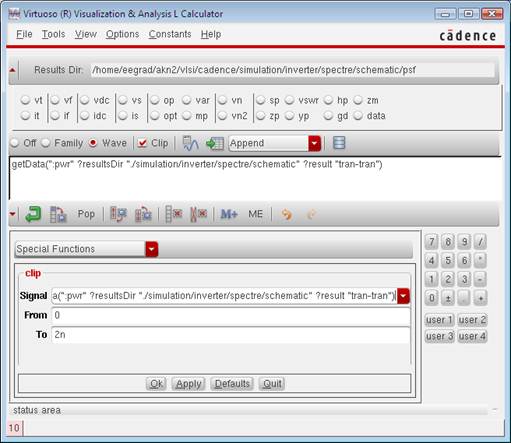Screen dimensions: 511x443
Task: Open the Append plot mode dropdown
Action: [314, 143]
